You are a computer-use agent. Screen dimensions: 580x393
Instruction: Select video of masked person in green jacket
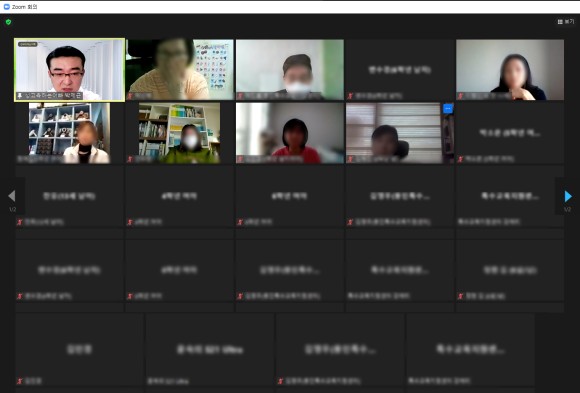[179, 133]
